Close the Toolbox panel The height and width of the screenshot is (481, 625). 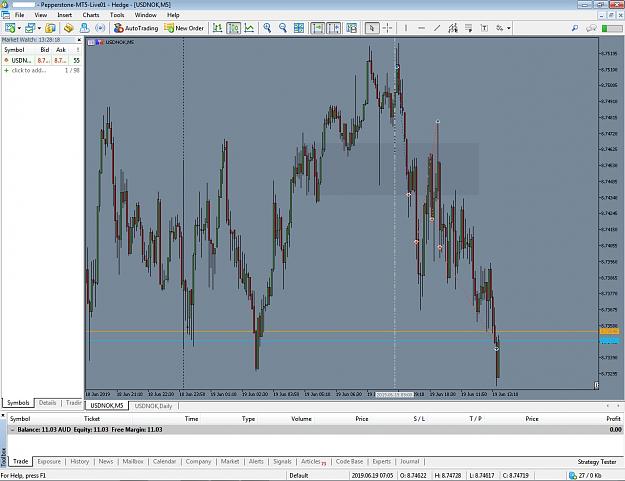[x=3, y=415]
